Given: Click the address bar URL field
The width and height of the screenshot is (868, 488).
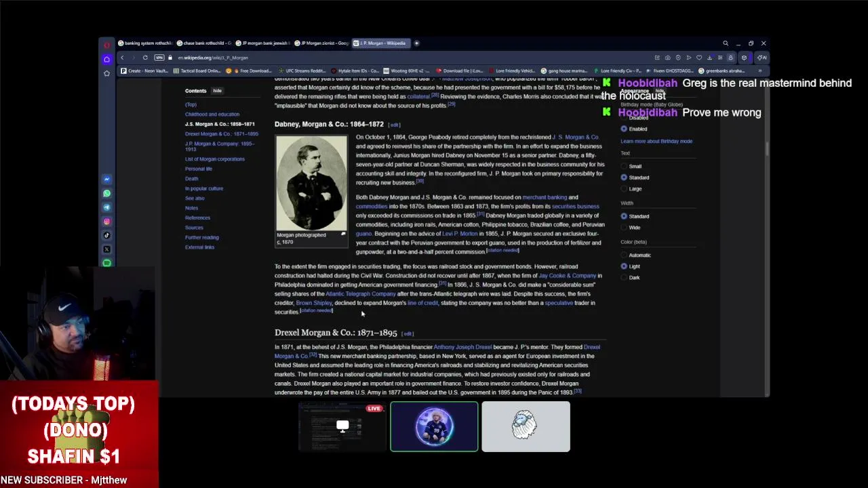Looking at the screenshot, I should pyautogui.click(x=407, y=58).
